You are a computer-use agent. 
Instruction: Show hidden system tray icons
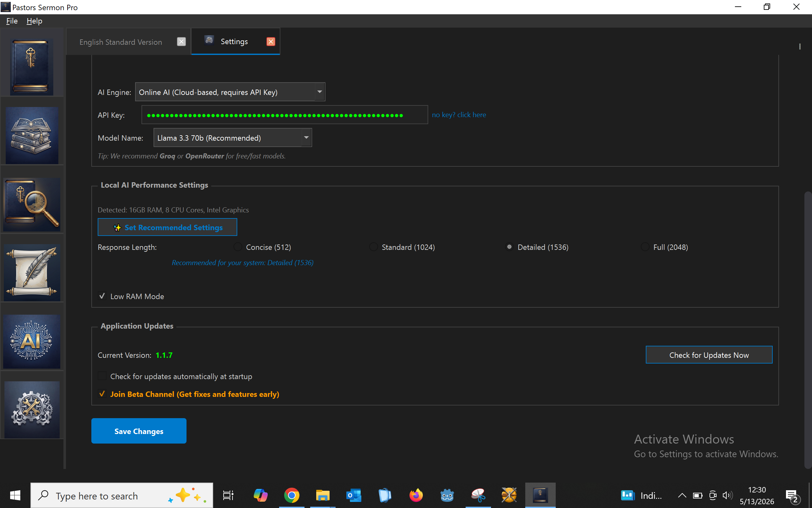coord(682,495)
